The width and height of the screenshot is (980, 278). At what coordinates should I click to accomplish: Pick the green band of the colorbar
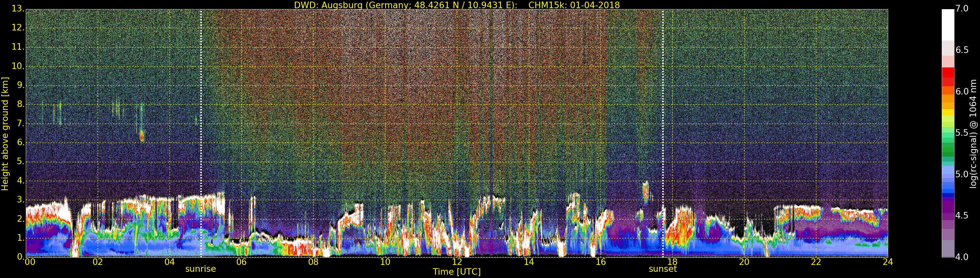tap(948, 148)
